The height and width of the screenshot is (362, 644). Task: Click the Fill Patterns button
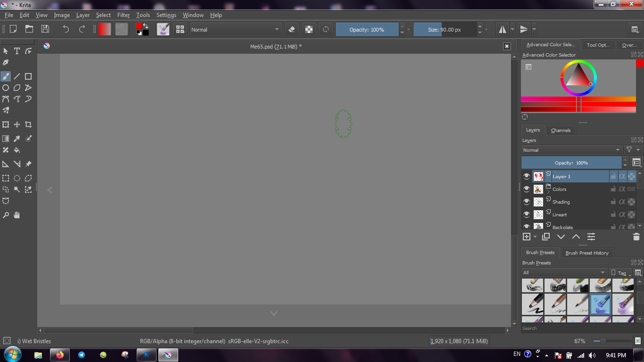pyautogui.click(x=122, y=29)
